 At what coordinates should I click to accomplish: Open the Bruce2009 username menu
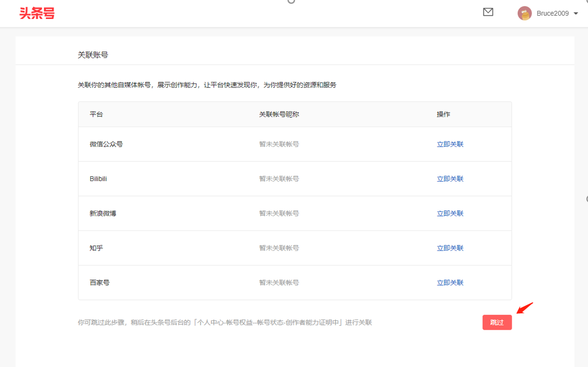[x=552, y=14]
